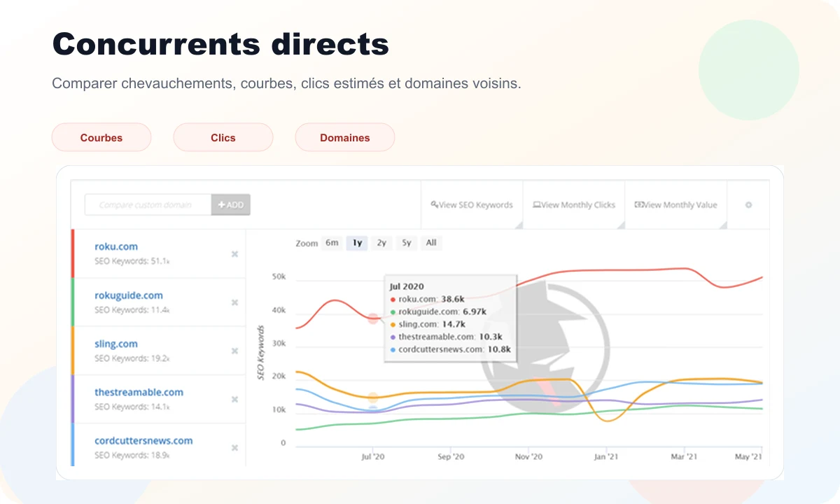Remove rokuguide.com with its x icon
Viewport: 840px width, 504px height.
pyautogui.click(x=234, y=302)
